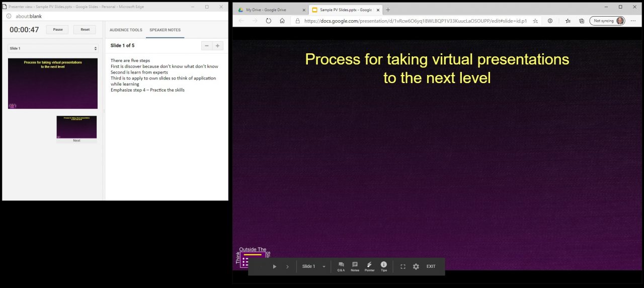Close the My Drive tab
This screenshot has width=644, height=288.
(x=303, y=10)
